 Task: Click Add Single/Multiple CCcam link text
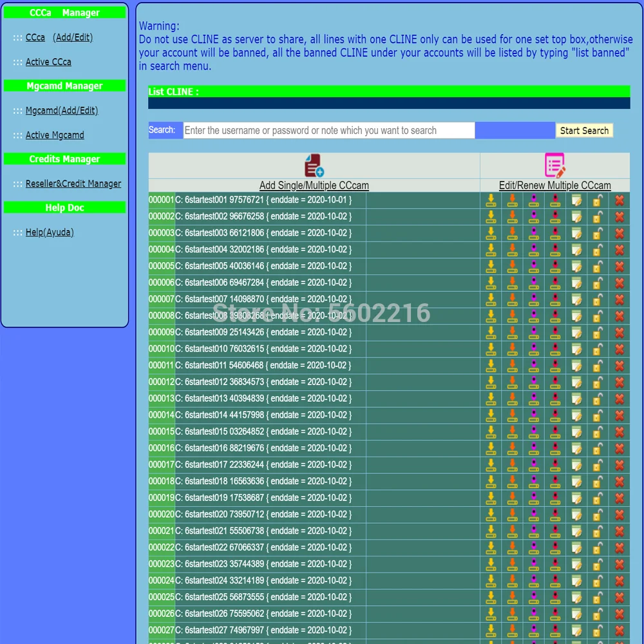click(314, 185)
